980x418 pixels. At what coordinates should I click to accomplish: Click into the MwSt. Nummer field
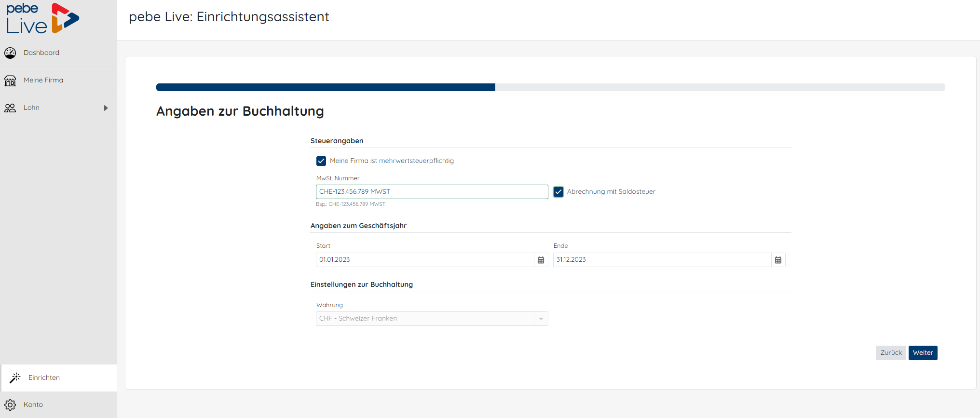[432, 192]
